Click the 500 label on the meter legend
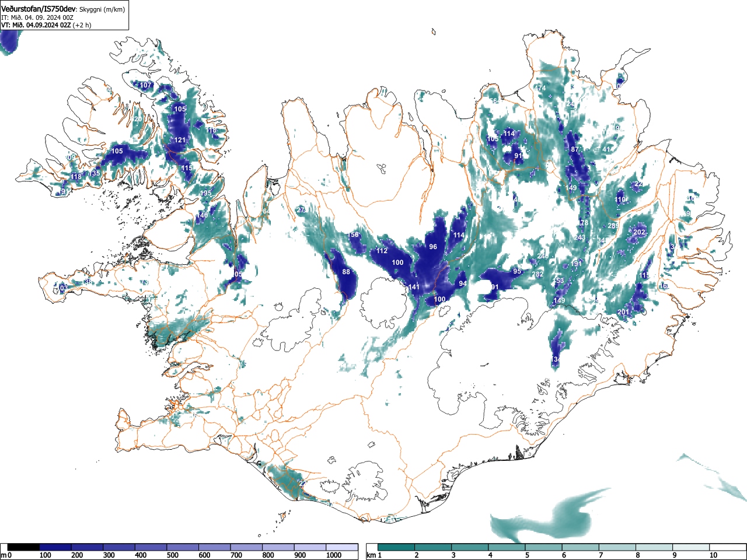The width and height of the screenshot is (747, 560). 173,555
